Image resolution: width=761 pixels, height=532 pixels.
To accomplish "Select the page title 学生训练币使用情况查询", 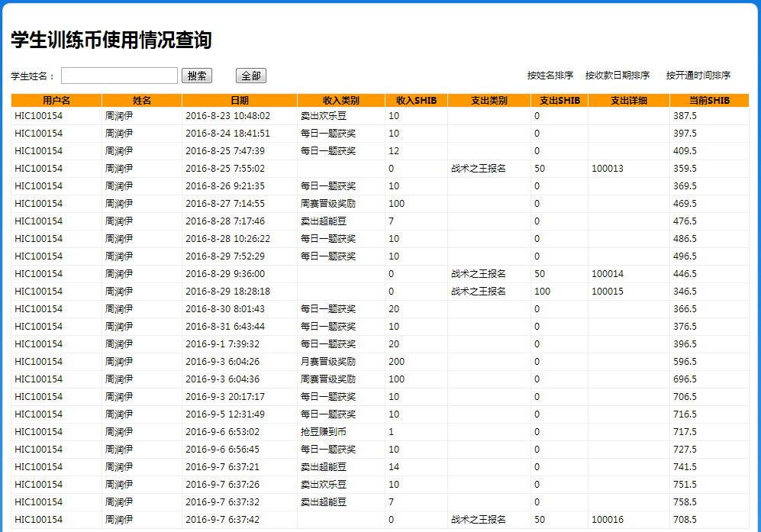I will (x=111, y=40).
